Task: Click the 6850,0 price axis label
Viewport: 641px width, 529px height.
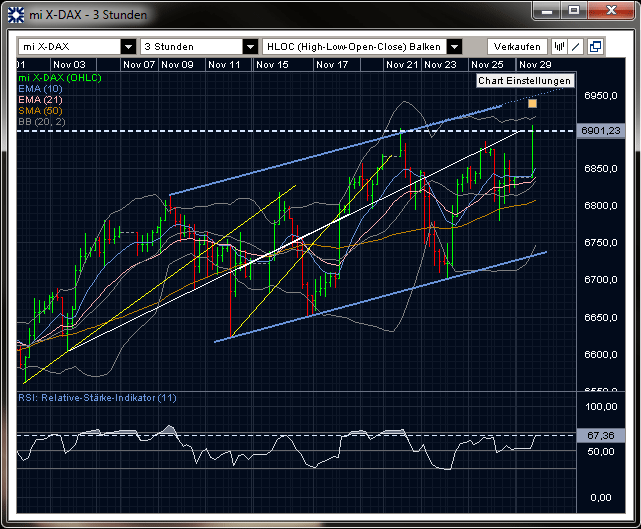Action: coord(601,168)
